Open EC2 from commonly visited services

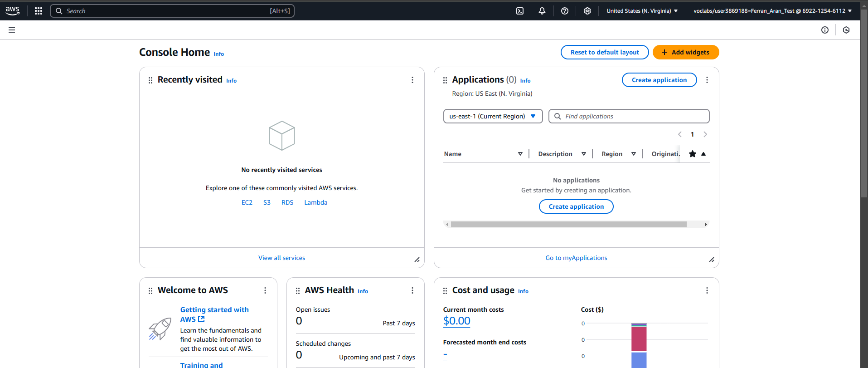(247, 202)
